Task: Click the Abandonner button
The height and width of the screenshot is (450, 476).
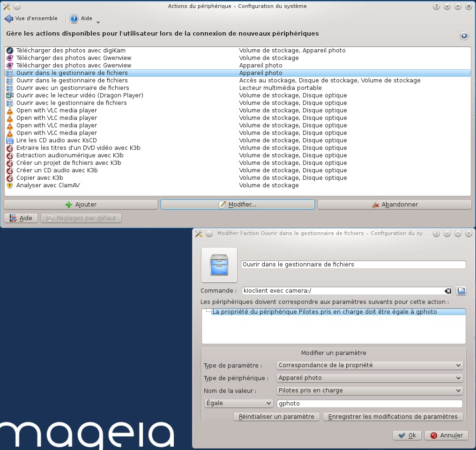Action: 394,205
